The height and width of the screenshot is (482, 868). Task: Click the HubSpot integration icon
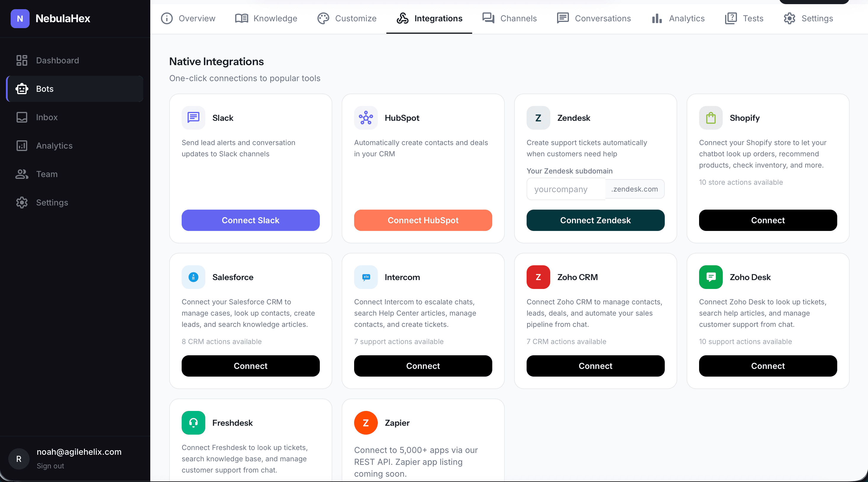366,118
